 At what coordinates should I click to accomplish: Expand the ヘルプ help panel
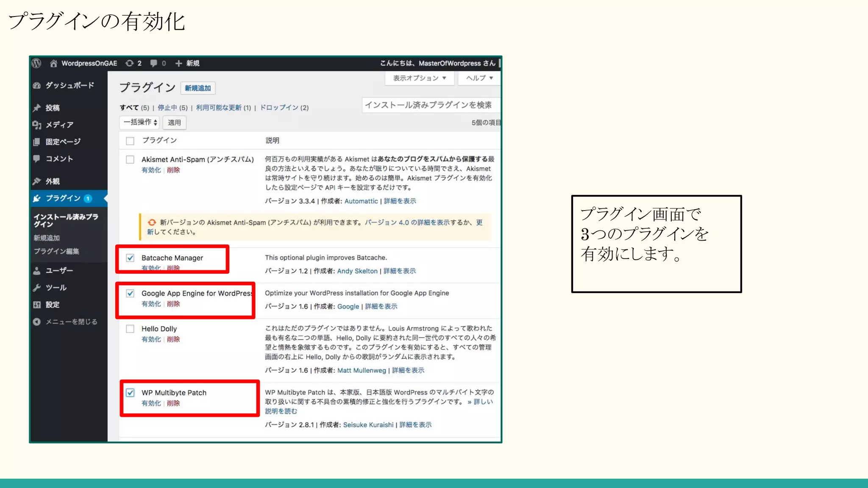click(479, 78)
